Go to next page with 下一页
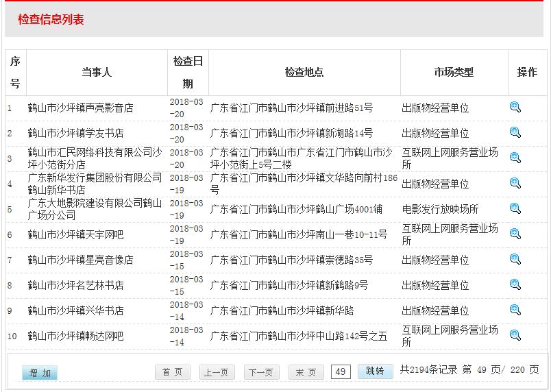The image size is (551, 392). pos(262,372)
